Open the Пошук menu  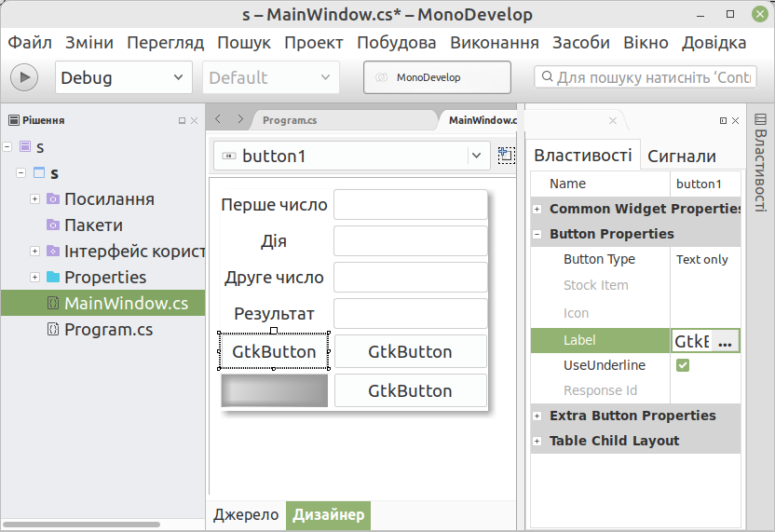244,43
